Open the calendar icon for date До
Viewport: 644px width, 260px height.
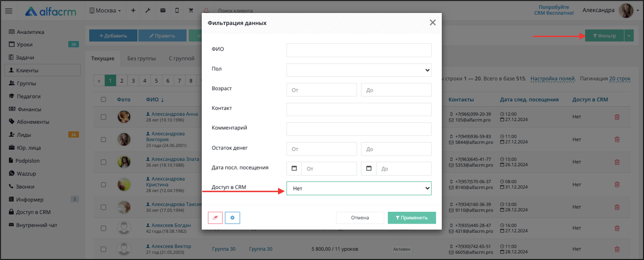(x=369, y=169)
